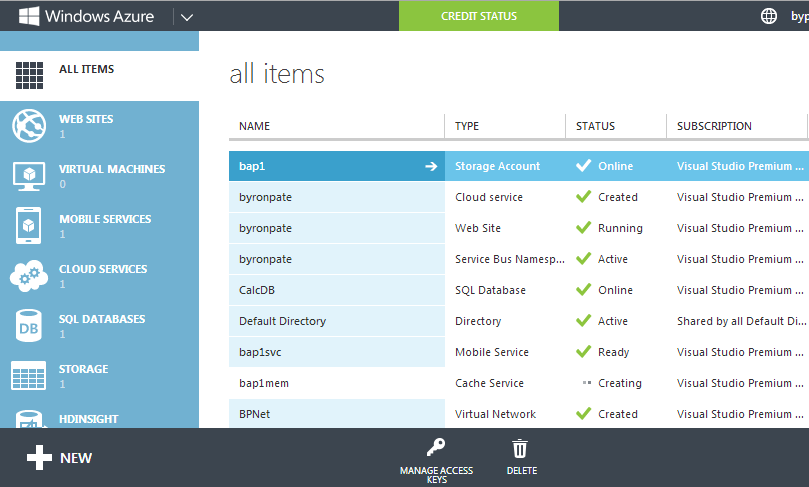
Task: Click the Cloud service type cell
Action: coord(489,197)
